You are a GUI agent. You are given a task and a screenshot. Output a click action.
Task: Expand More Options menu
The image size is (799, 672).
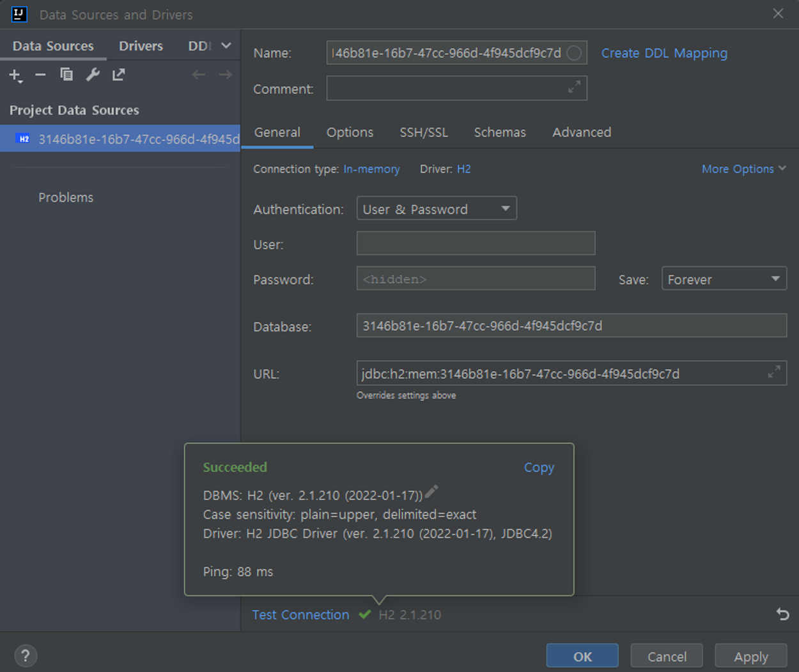pyautogui.click(x=743, y=169)
